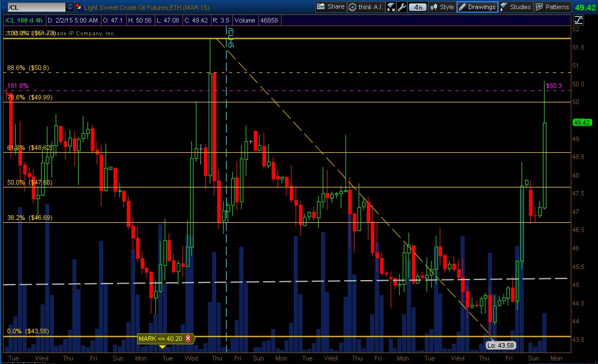Image resolution: width=598 pixels, height=364 pixels.
Task: Click the O: 47.1 open value
Action: tap(113, 20)
